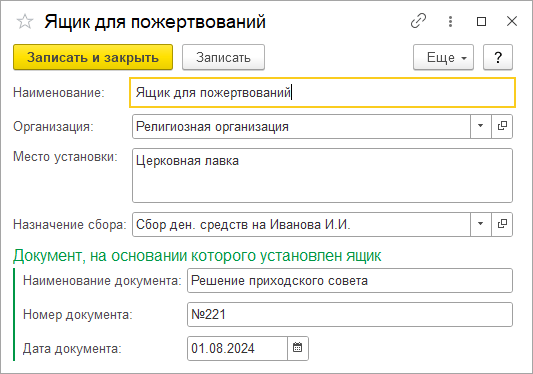Collapse the Документ, на основании которого установлен ящик group

(197, 256)
